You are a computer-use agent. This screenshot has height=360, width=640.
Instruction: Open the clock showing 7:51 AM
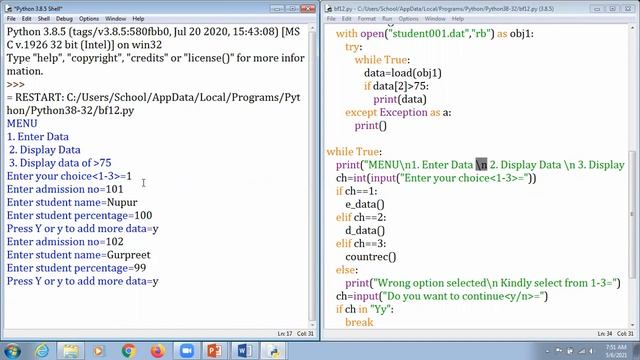(x=616, y=351)
